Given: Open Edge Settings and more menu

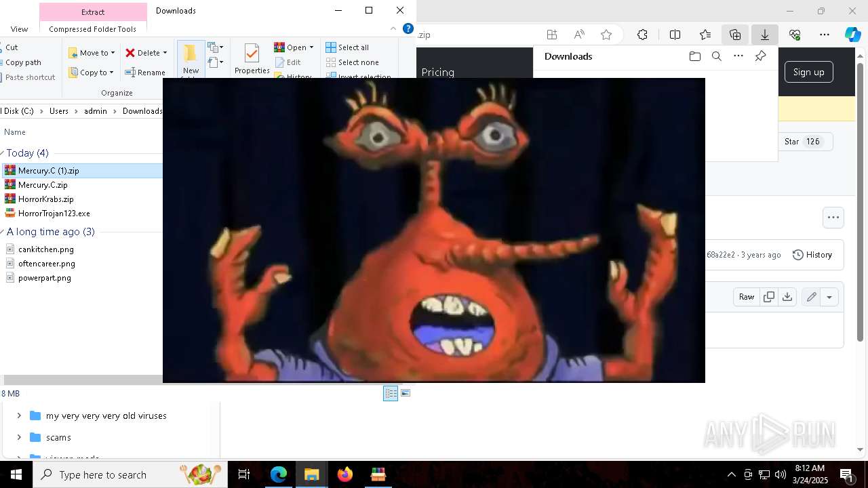Looking at the screenshot, I should [825, 35].
